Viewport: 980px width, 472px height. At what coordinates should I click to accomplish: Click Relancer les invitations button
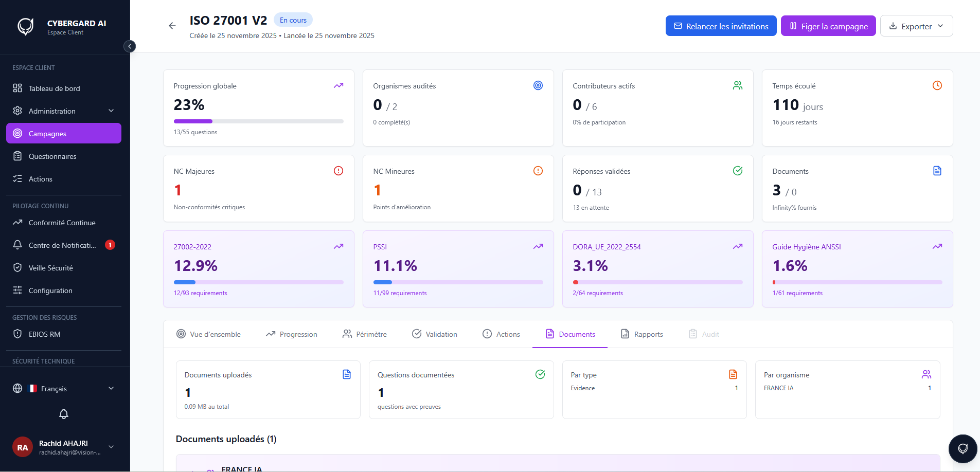coord(721,26)
